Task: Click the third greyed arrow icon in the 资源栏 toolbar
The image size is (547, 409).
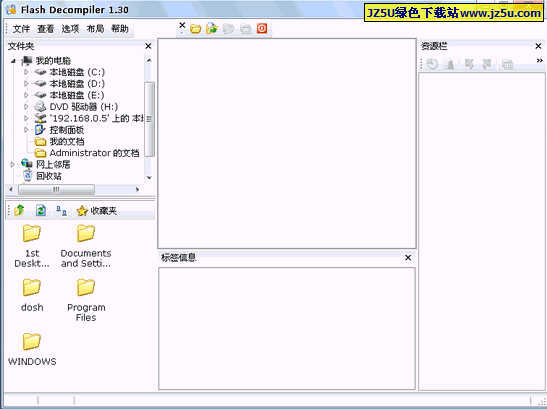Action: 469,64
